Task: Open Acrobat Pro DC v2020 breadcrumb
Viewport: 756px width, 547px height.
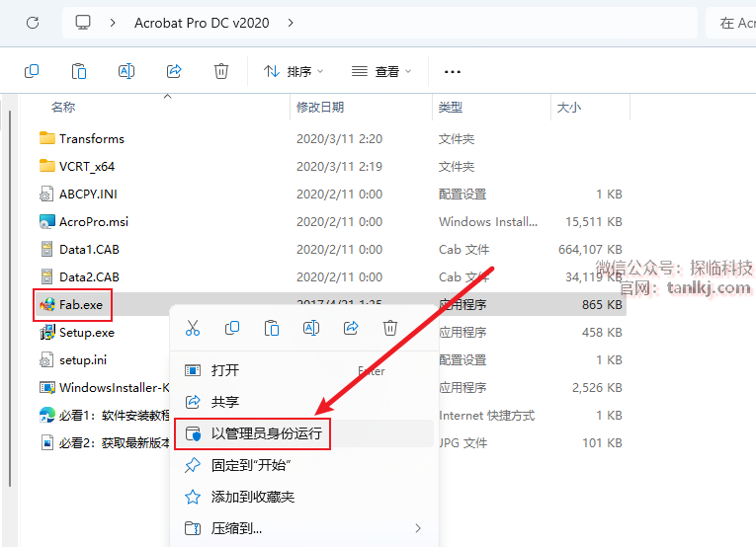Action: (202, 23)
